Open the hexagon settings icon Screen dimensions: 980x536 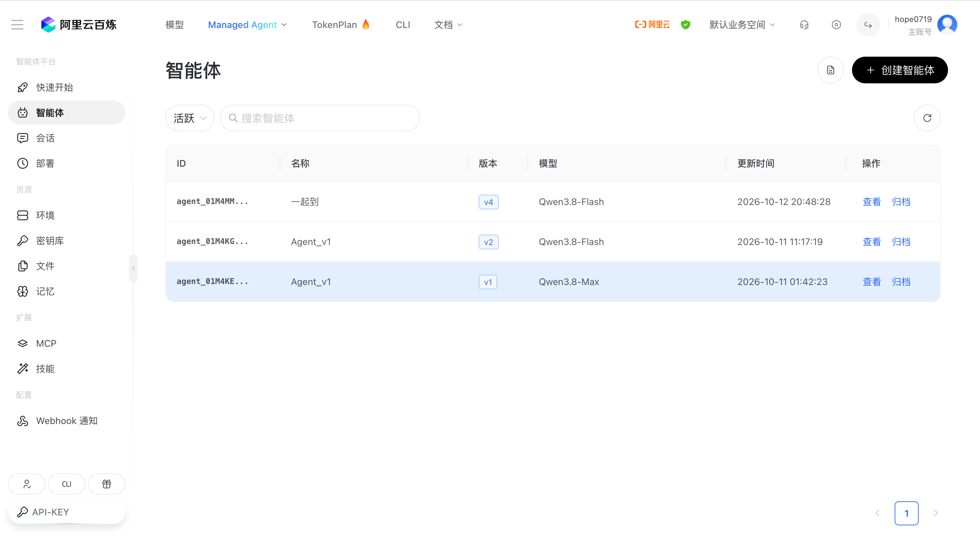point(836,25)
